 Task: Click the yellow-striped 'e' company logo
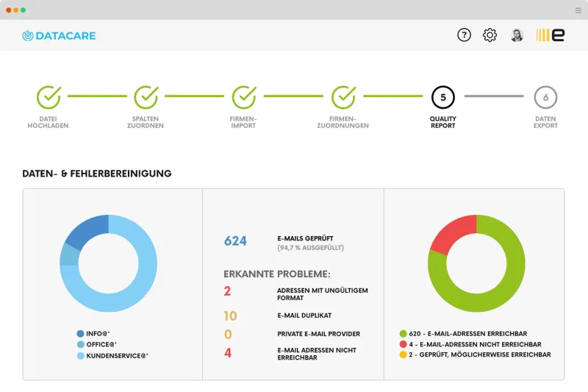(550, 35)
